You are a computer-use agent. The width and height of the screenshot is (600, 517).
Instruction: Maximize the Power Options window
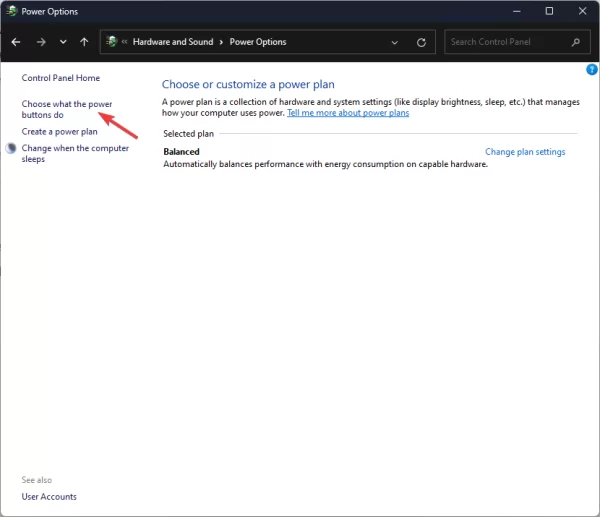(x=549, y=11)
